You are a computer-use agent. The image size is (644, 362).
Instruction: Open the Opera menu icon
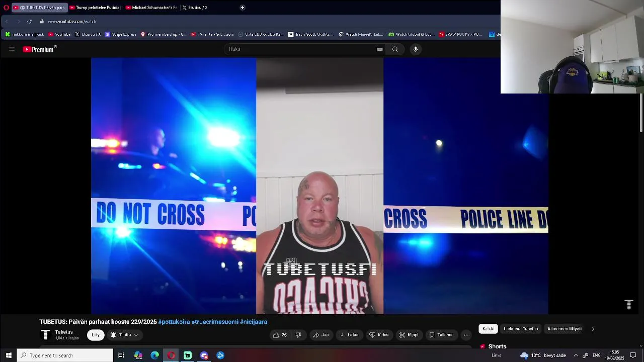pos(6,8)
